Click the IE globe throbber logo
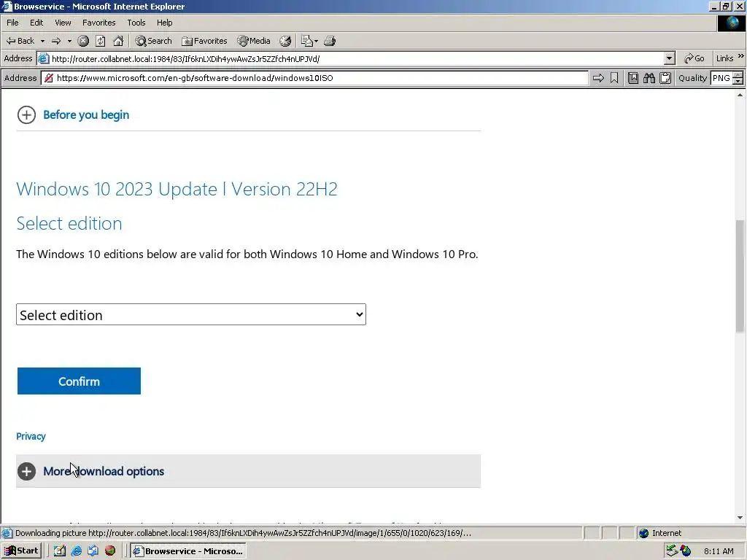Viewport: 747px width, 560px height. (x=731, y=23)
